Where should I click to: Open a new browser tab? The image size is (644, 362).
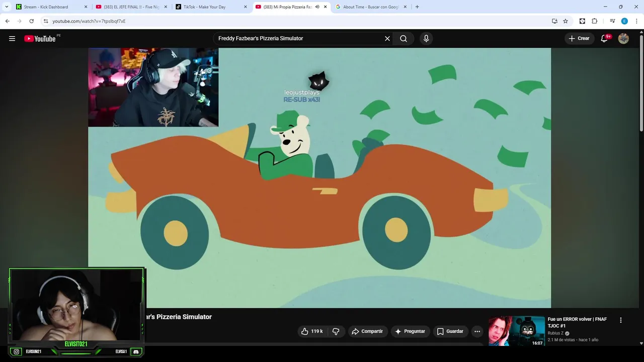[417, 7]
